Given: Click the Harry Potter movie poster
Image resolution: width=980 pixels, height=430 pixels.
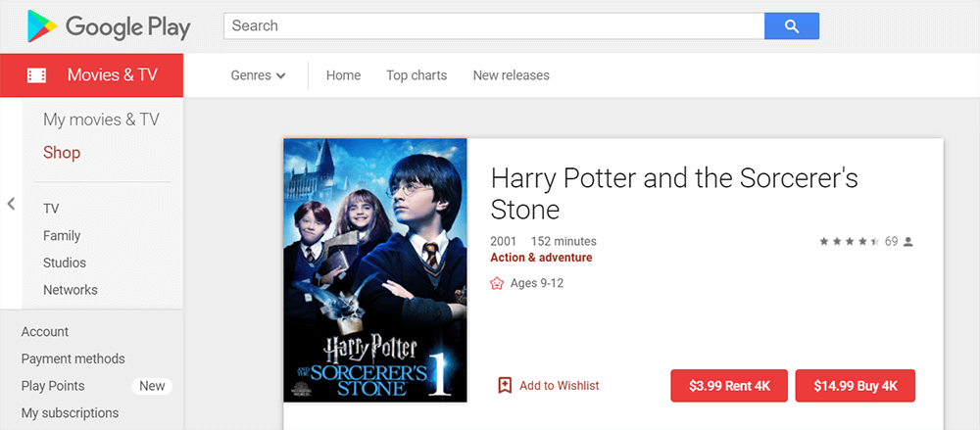Looking at the screenshot, I should point(375,270).
